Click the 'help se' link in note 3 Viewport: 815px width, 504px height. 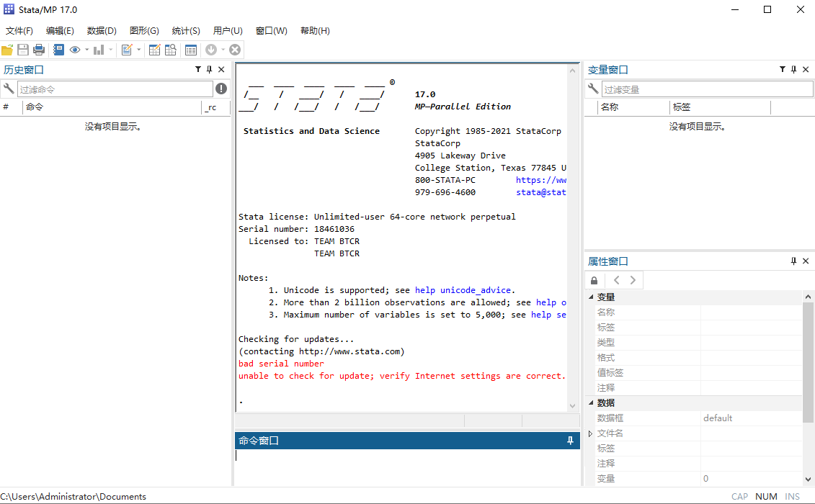(x=548, y=315)
